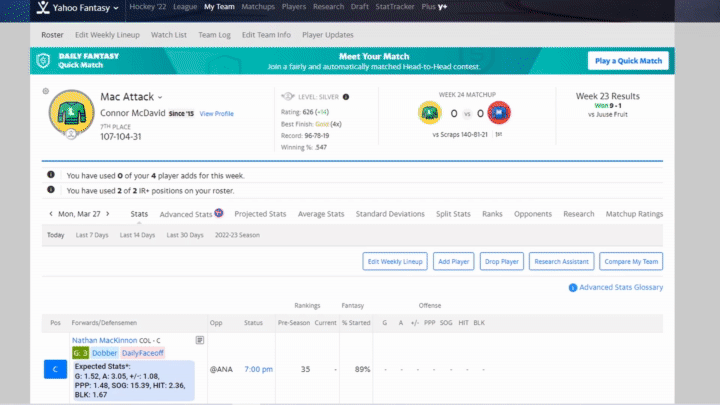
Task: Open the Draft menu item
Action: pyautogui.click(x=360, y=6)
